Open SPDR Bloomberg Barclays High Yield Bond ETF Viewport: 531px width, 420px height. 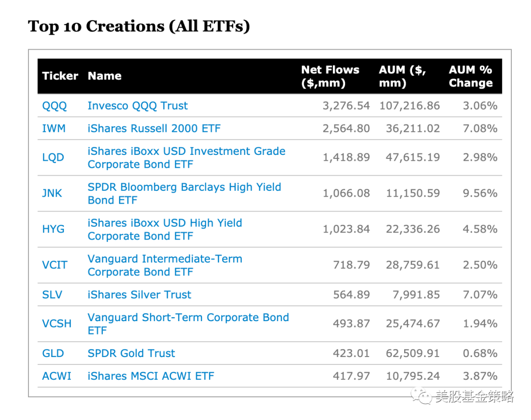[184, 193]
